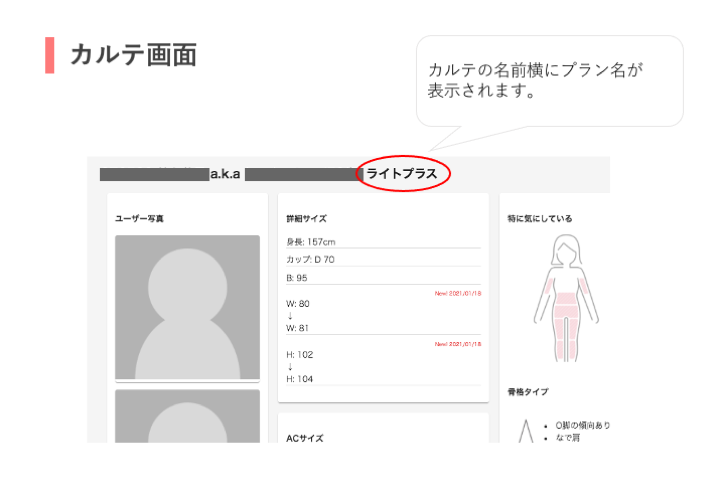720x498 pixels.
Task: Click the H: 104 updated value
Action: (x=300, y=378)
